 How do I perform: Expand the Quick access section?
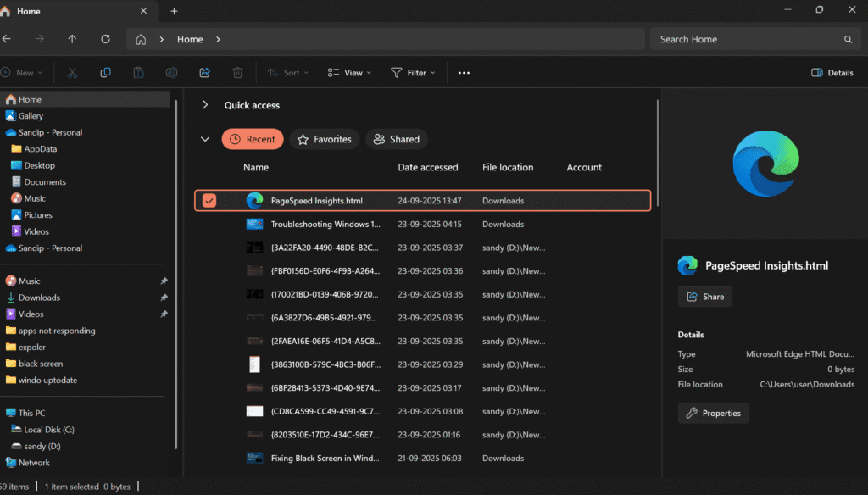pos(204,104)
